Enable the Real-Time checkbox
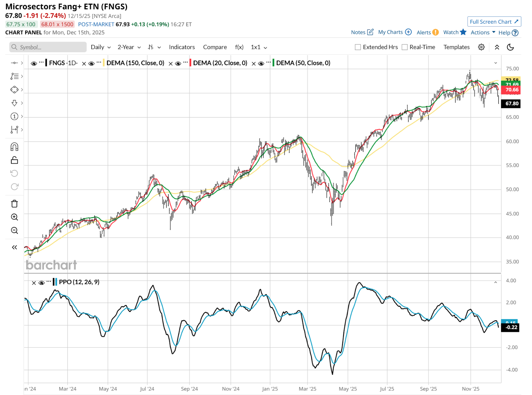This screenshot has width=532, height=395. pos(405,47)
